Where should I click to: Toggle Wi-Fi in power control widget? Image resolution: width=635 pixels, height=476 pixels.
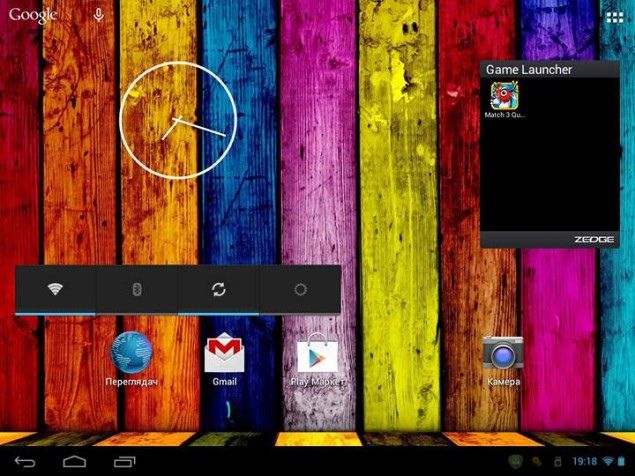point(55,289)
